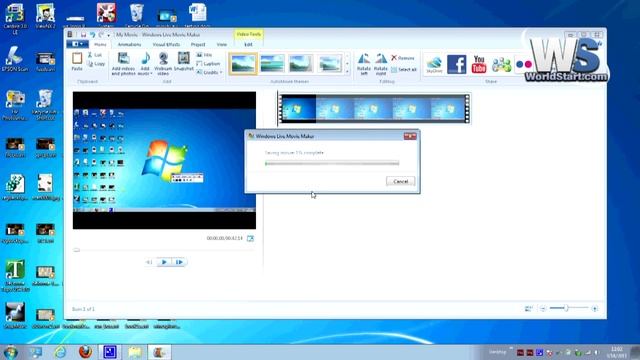Share the movie to Windows Live Groups

(501, 64)
